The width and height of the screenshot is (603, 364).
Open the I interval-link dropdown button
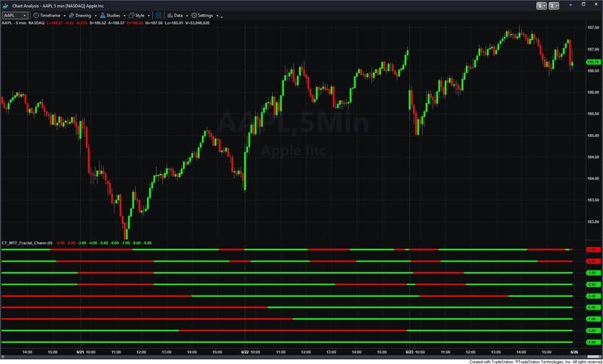554,6
